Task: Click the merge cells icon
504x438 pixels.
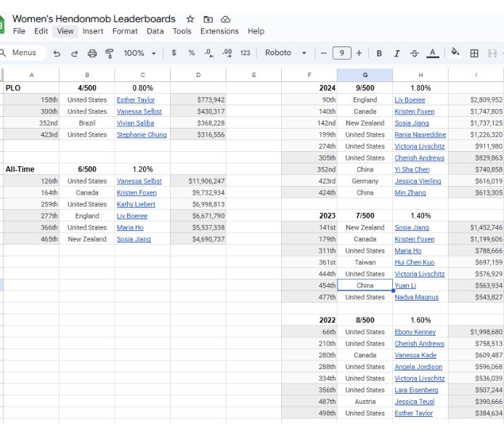Action: (x=492, y=53)
